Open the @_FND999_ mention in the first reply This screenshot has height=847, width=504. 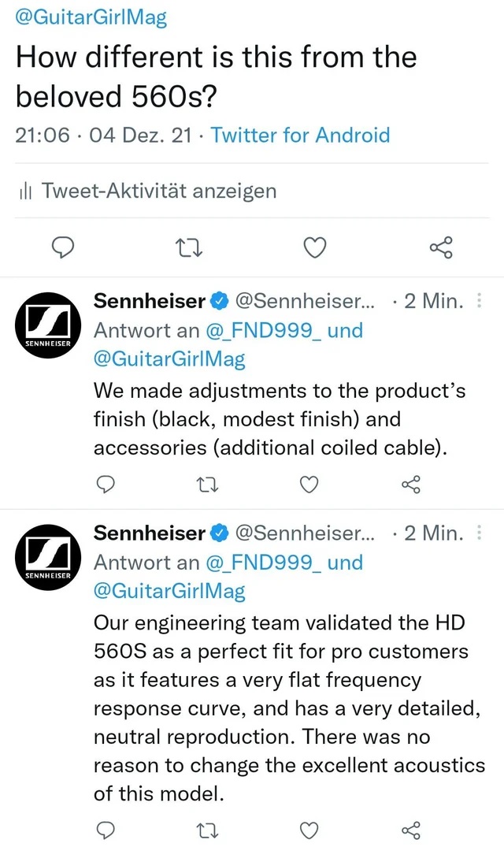(261, 330)
